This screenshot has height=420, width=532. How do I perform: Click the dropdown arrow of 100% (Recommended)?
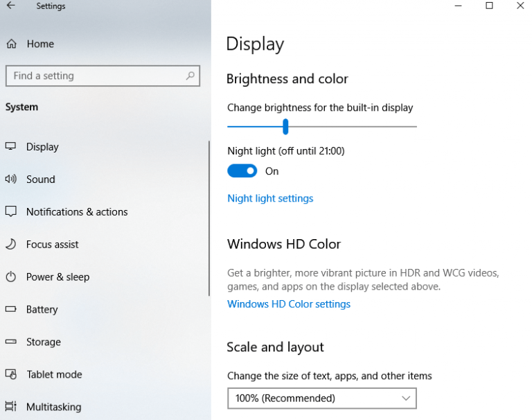click(406, 399)
